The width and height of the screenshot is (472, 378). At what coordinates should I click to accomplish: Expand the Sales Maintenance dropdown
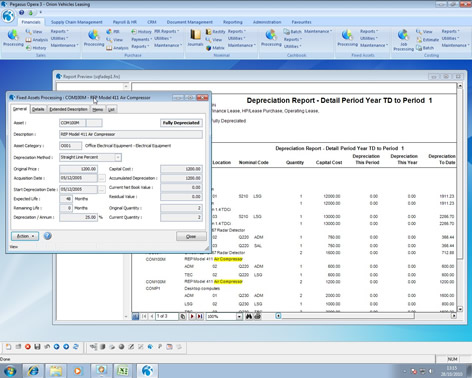(64, 45)
